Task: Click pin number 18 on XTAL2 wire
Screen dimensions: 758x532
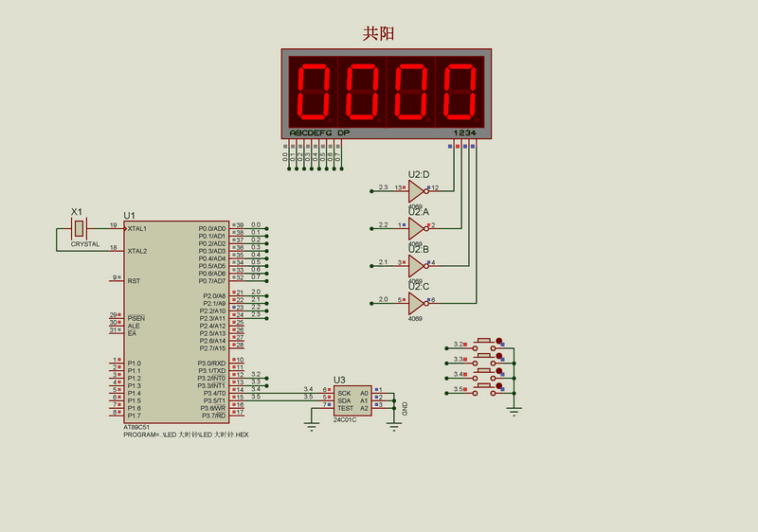Action: tap(113, 248)
